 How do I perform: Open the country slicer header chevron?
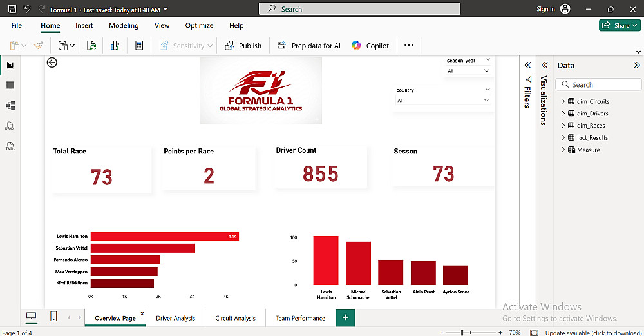[488, 89]
